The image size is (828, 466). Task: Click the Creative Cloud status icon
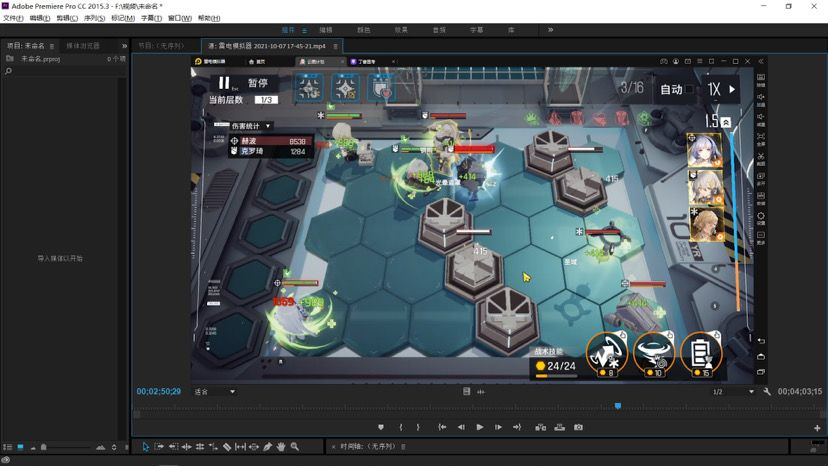point(6,460)
